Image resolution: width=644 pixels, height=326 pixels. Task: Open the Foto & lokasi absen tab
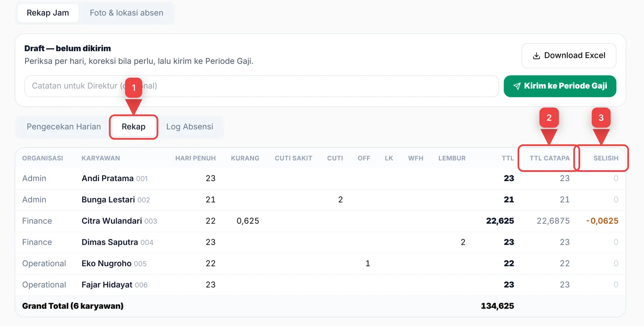pyautogui.click(x=126, y=13)
